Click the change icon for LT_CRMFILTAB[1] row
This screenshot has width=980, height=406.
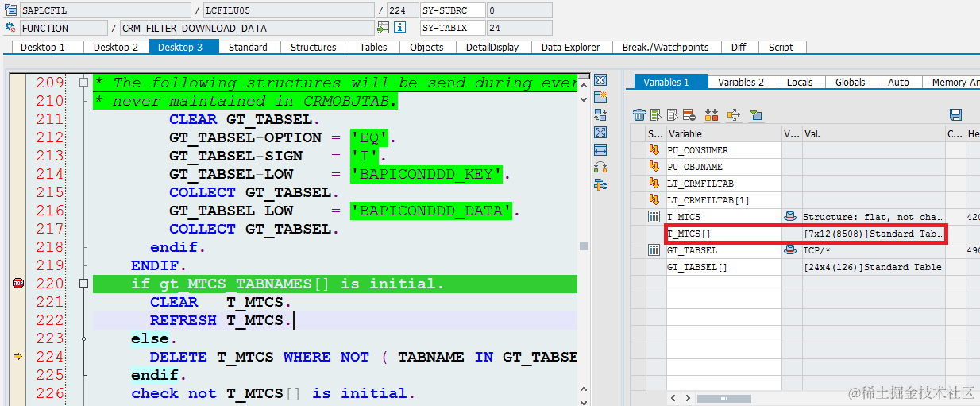[654, 199]
